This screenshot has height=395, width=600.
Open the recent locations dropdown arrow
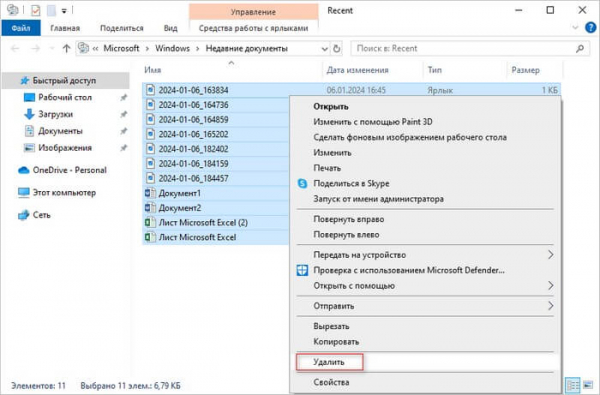pos(52,49)
